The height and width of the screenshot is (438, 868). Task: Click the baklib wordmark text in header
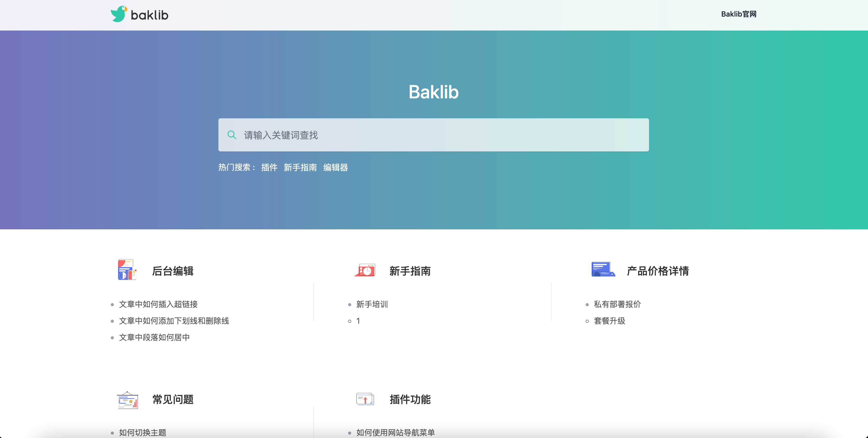pyautogui.click(x=150, y=15)
